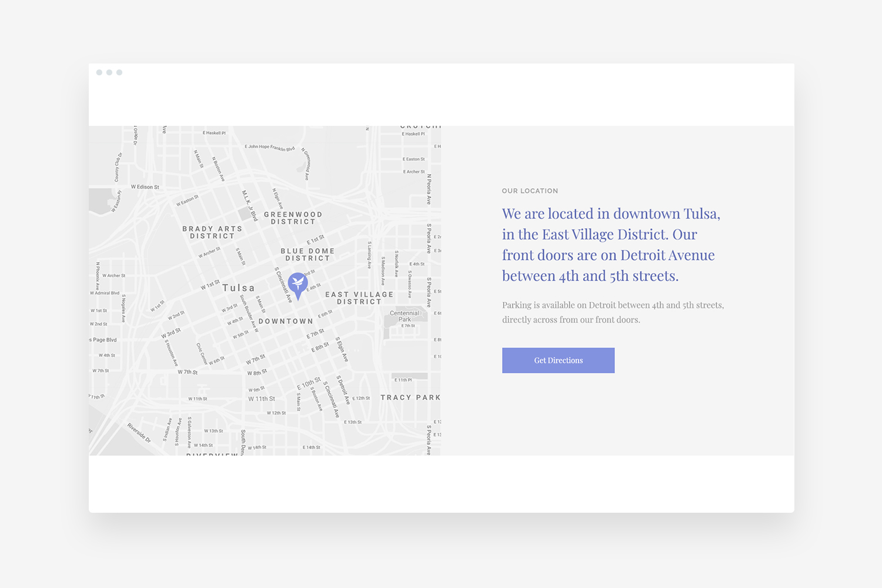Click the E 10th St street label
Screen dimensions: 882x588
[309, 383]
